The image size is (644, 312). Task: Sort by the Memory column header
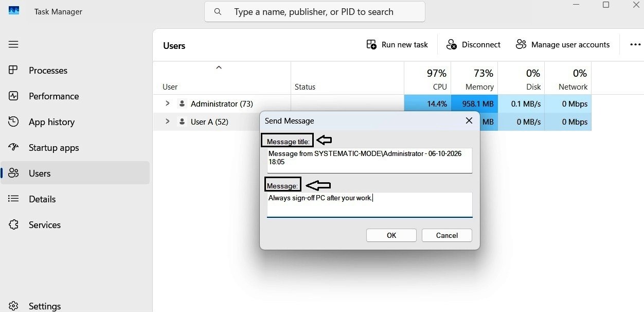[474, 78]
